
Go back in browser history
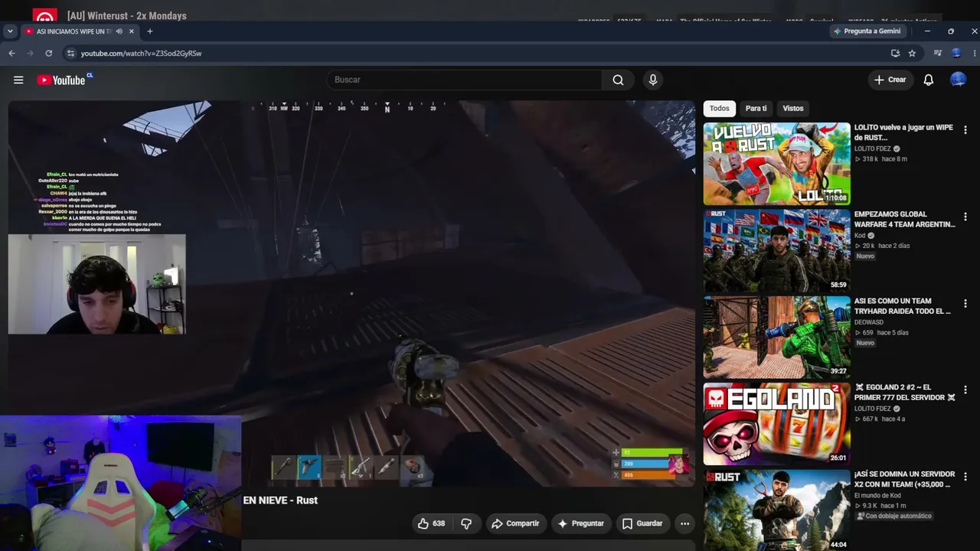(x=11, y=53)
